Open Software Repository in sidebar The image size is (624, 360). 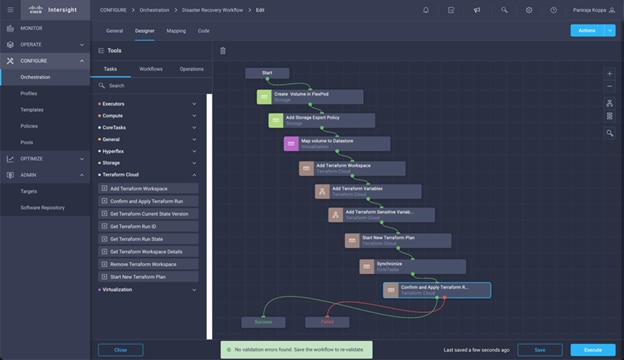[x=43, y=208]
